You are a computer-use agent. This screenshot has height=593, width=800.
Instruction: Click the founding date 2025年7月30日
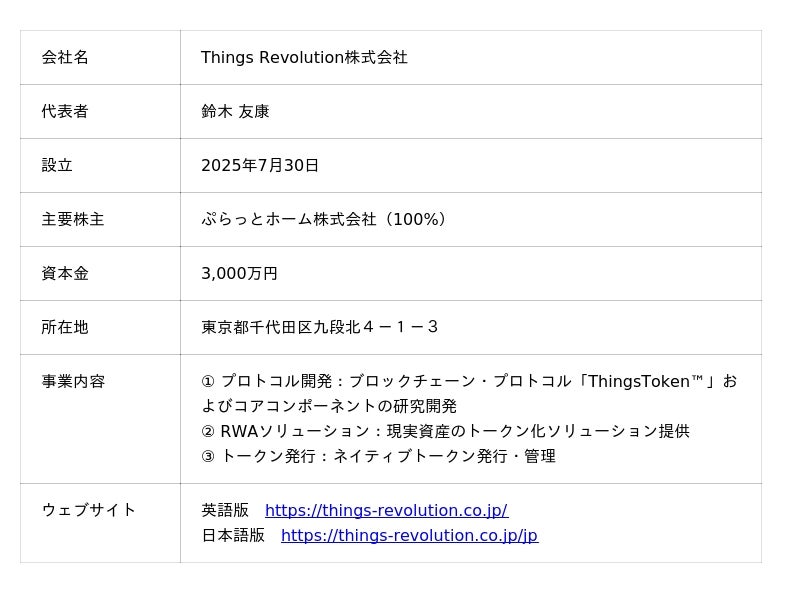260,166
